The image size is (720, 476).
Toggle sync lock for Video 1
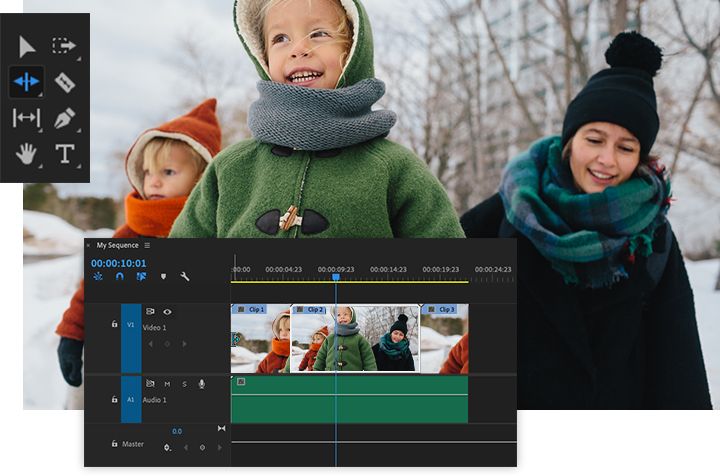[x=150, y=312]
